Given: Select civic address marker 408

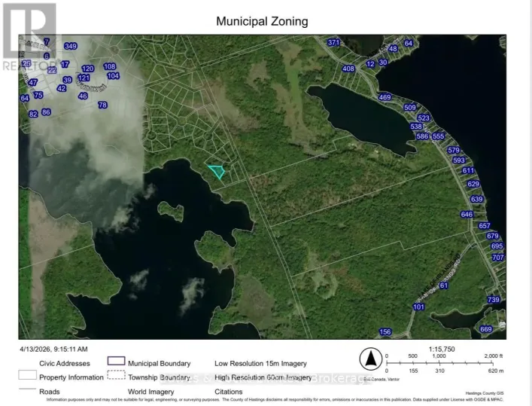Looking at the screenshot, I should [x=348, y=69].
